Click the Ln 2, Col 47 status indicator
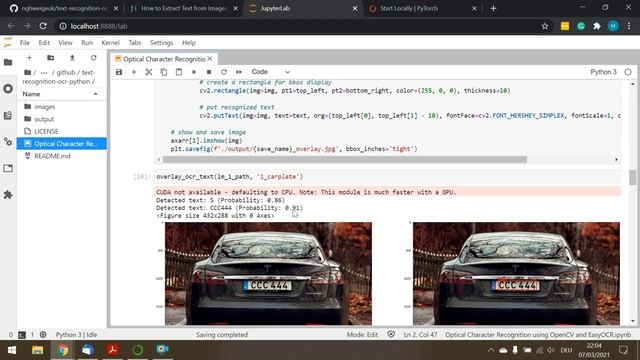 (420, 334)
